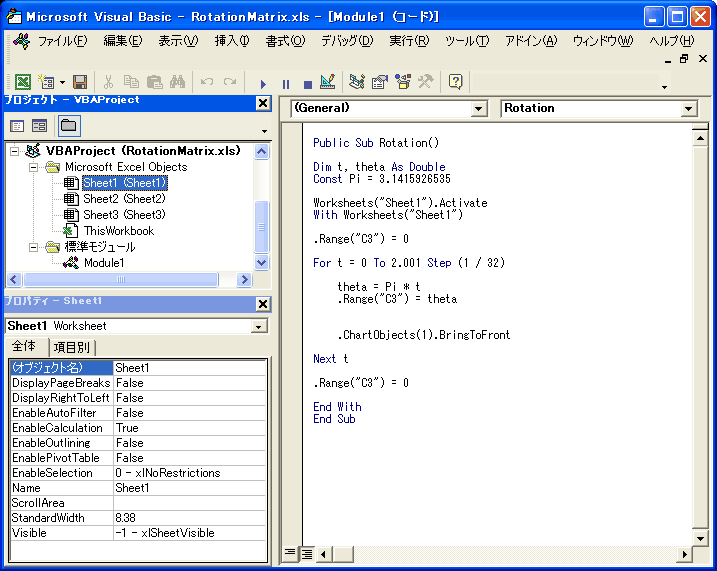Switch to the 全体 properties tab

(26, 347)
